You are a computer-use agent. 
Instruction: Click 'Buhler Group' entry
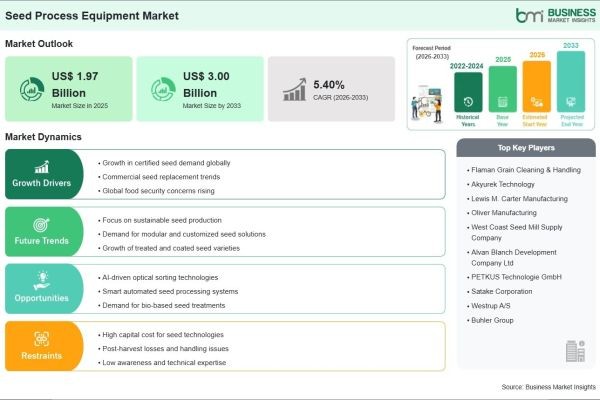point(492,320)
